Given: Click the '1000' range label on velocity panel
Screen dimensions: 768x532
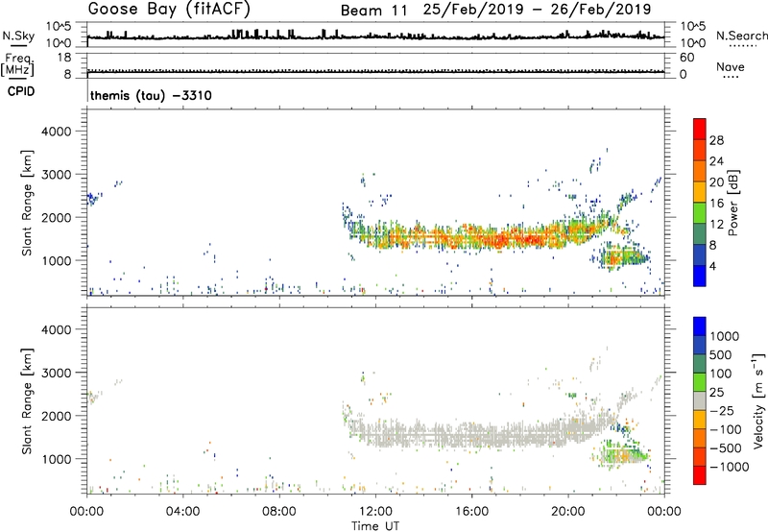Looking at the screenshot, I should [57, 459].
